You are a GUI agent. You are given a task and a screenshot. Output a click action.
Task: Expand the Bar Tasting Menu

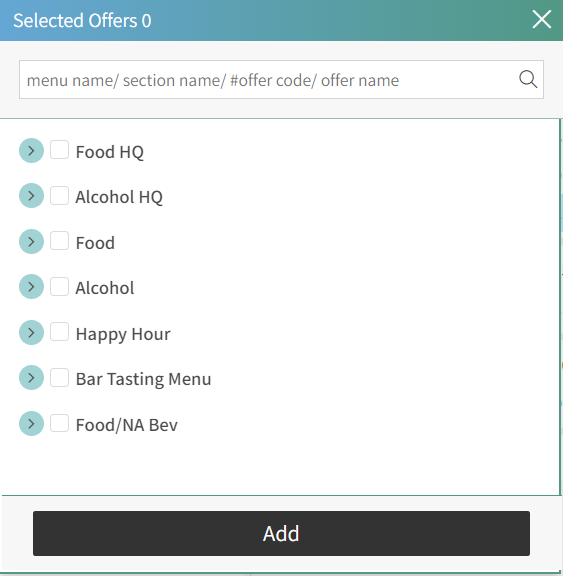31,378
